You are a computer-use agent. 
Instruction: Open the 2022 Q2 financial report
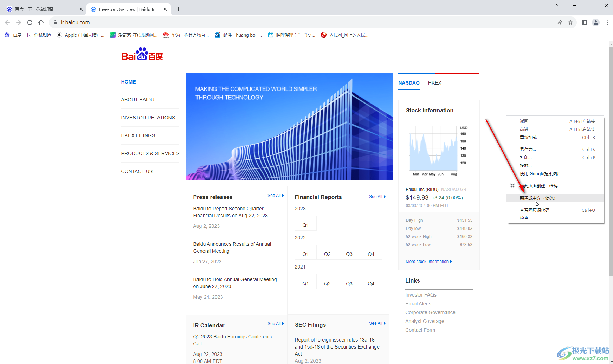[327, 252]
